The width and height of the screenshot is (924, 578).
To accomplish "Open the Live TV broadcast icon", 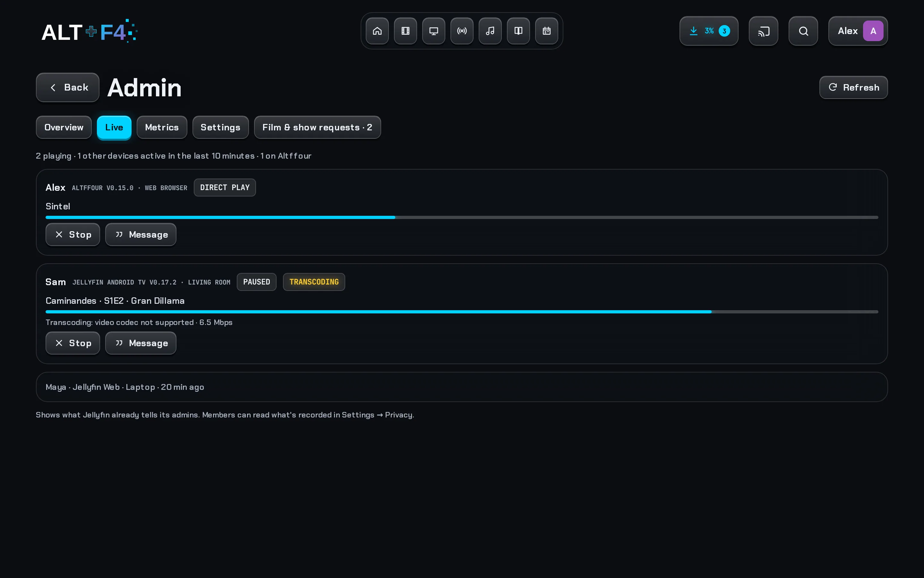I will 462,31.
